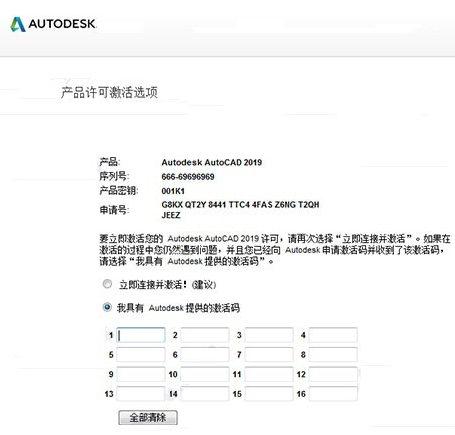
Task: Click activation code field 10
Action: pos(205,374)
